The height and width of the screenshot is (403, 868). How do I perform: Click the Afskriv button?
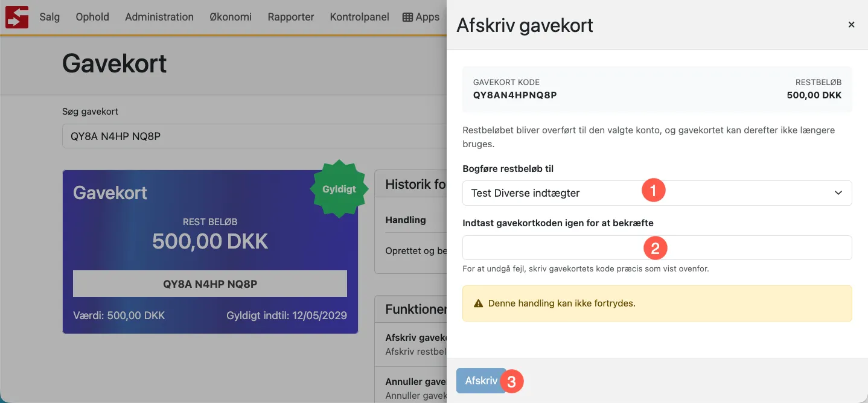tap(481, 381)
